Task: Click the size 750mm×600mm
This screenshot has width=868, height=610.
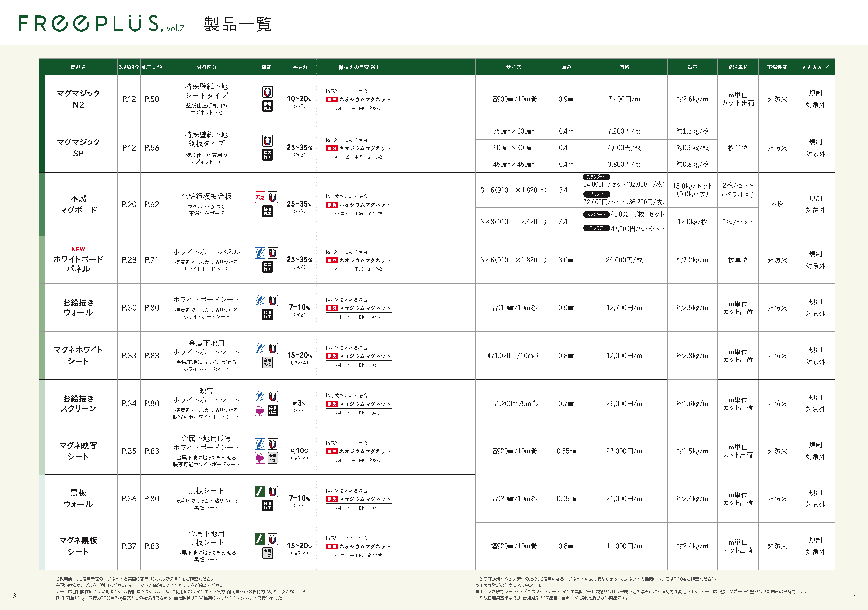Action: pyautogui.click(x=513, y=132)
